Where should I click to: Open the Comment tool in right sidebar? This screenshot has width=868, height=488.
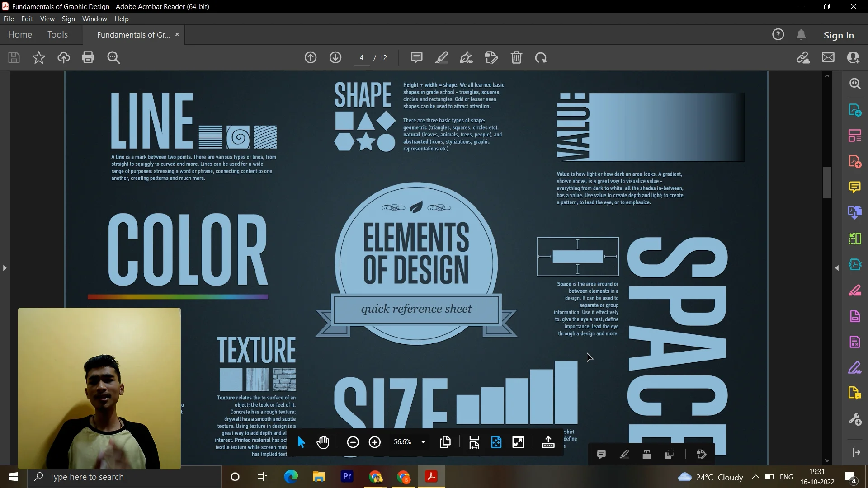click(x=855, y=187)
